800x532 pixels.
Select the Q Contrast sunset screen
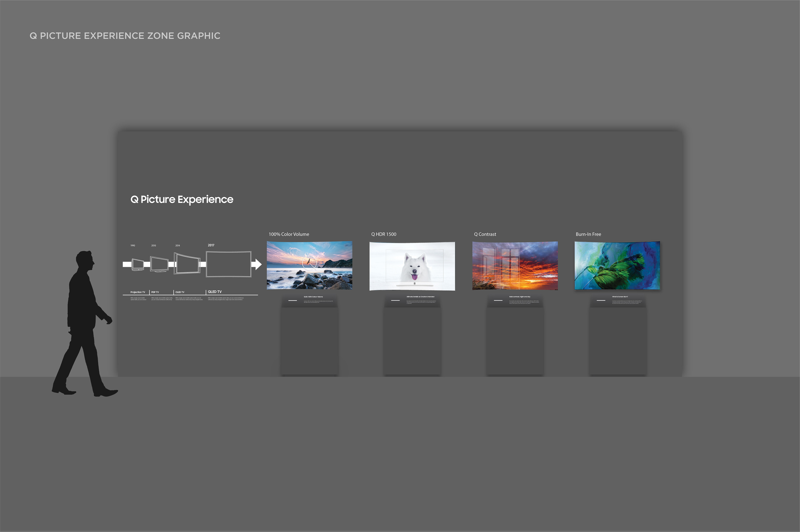(515, 266)
